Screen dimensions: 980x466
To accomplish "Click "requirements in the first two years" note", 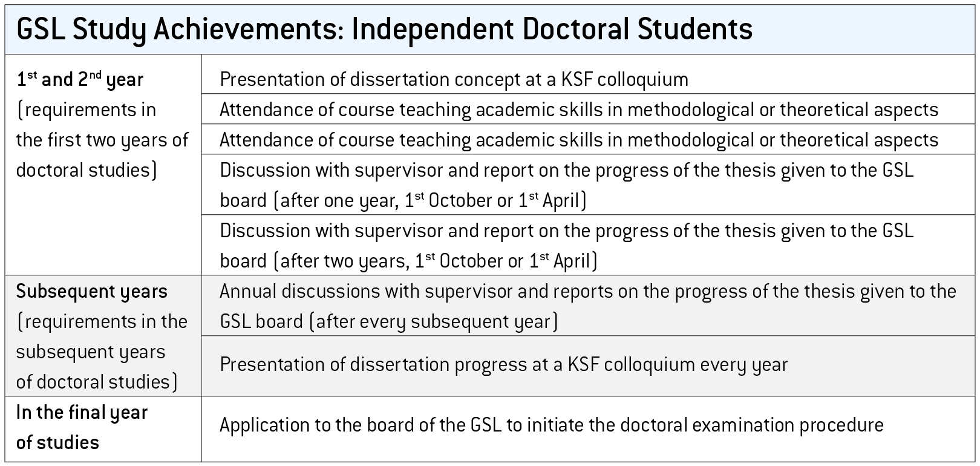I will tap(102, 140).
